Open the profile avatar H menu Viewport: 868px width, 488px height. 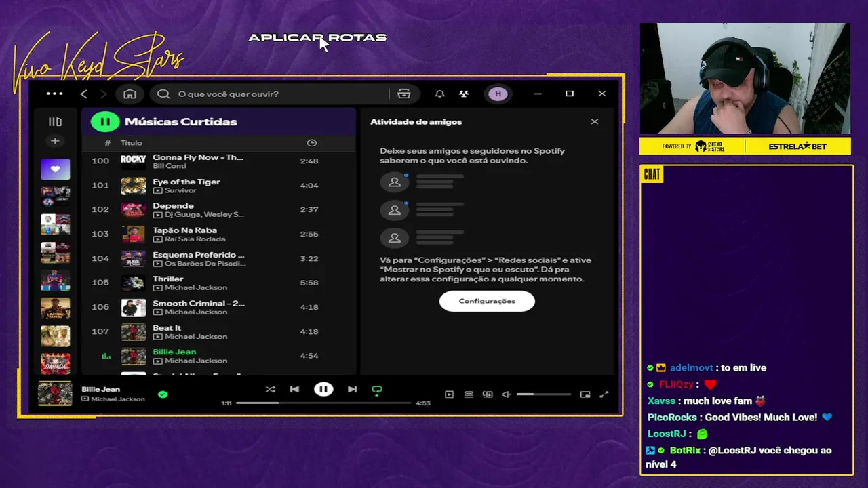coord(498,94)
